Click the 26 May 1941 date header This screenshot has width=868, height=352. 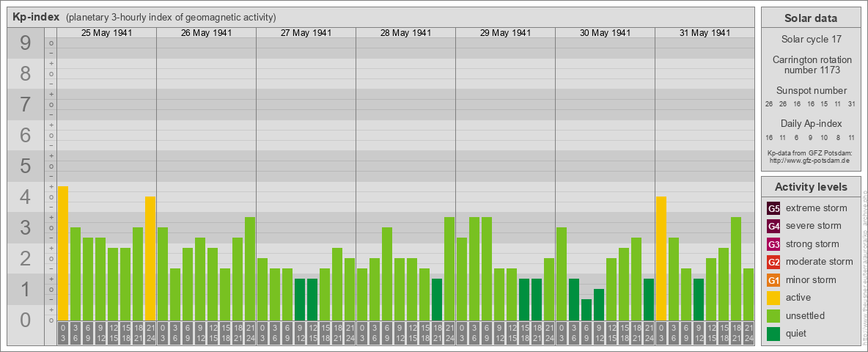pyautogui.click(x=207, y=33)
